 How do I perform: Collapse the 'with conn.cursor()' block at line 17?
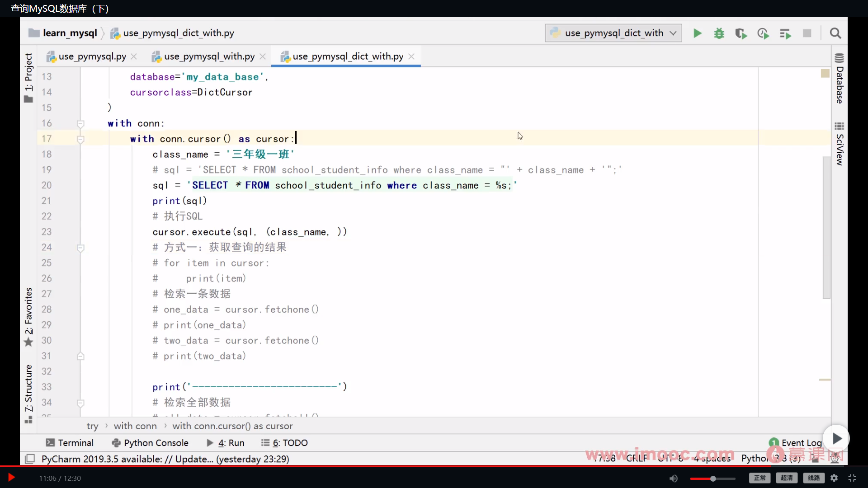(x=80, y=139)
